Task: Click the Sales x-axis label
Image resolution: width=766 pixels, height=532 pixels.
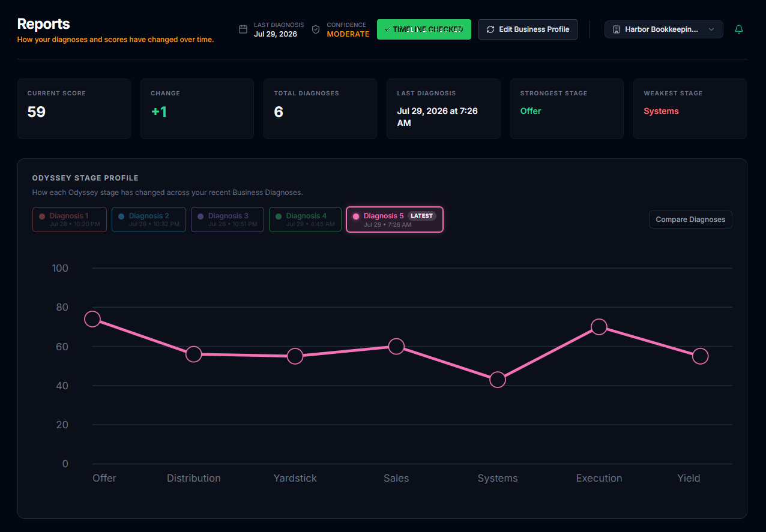Action: coord(396,478)
